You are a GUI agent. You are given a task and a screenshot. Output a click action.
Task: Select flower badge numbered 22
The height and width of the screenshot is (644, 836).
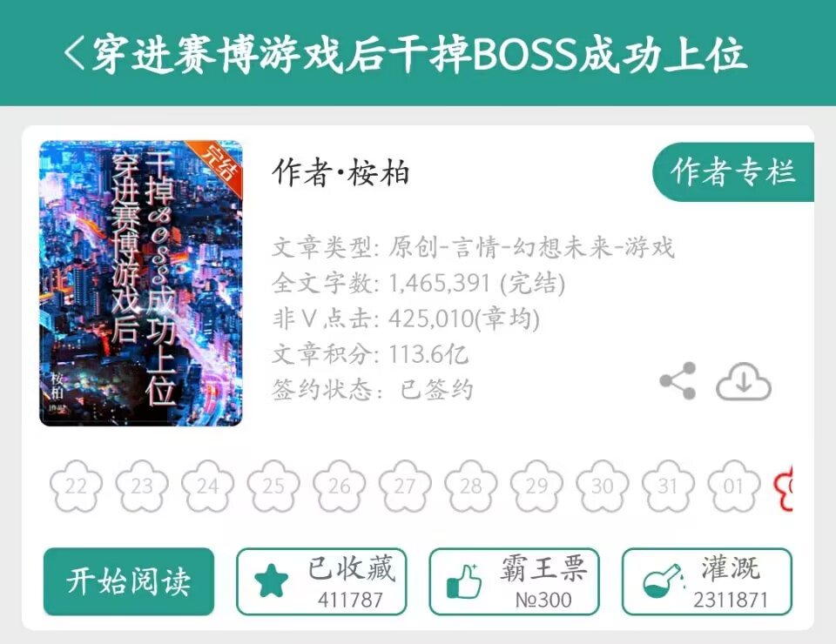(x=76, y=486)
